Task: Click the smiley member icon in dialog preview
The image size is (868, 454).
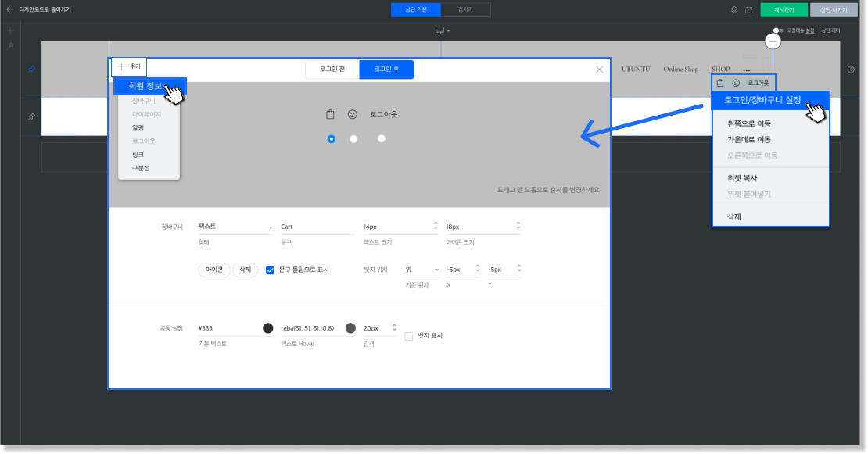Action: (x=353, y=114)
